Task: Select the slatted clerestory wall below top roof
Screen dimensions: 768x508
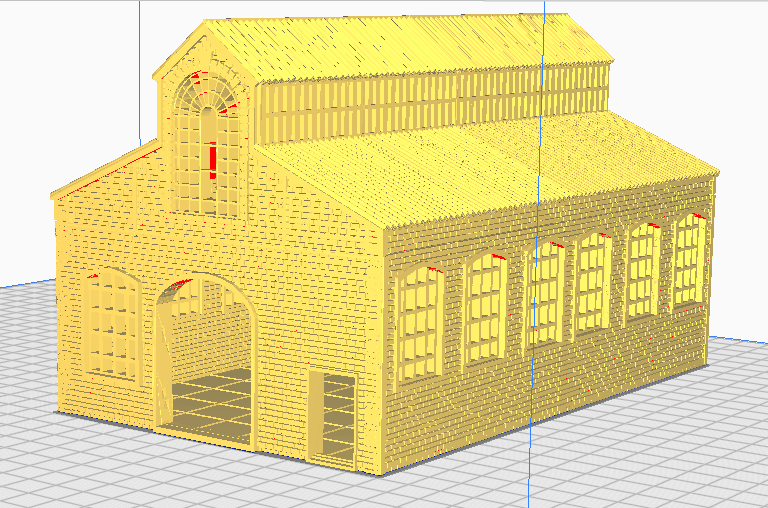Action: pos(430,100)
